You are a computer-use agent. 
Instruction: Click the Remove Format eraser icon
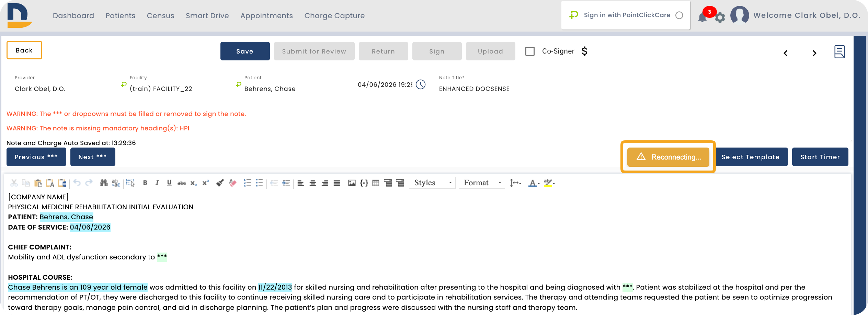point(233,183)
